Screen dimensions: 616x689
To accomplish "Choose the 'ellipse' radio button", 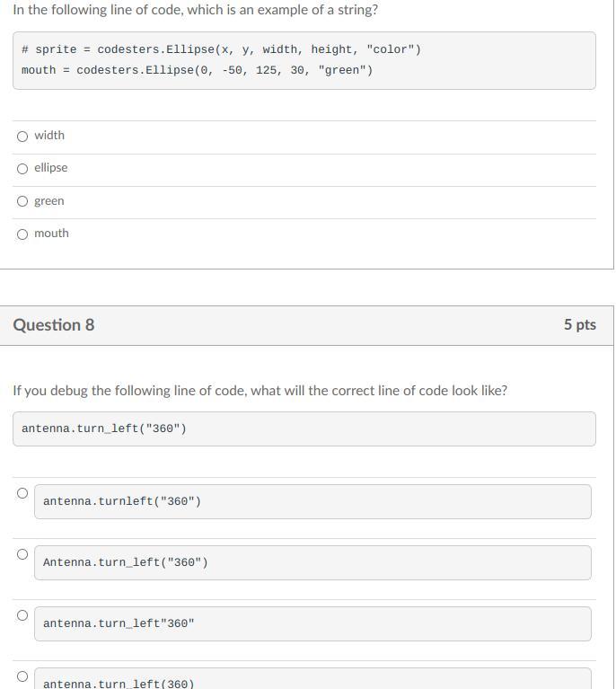I will coord(22,169).
